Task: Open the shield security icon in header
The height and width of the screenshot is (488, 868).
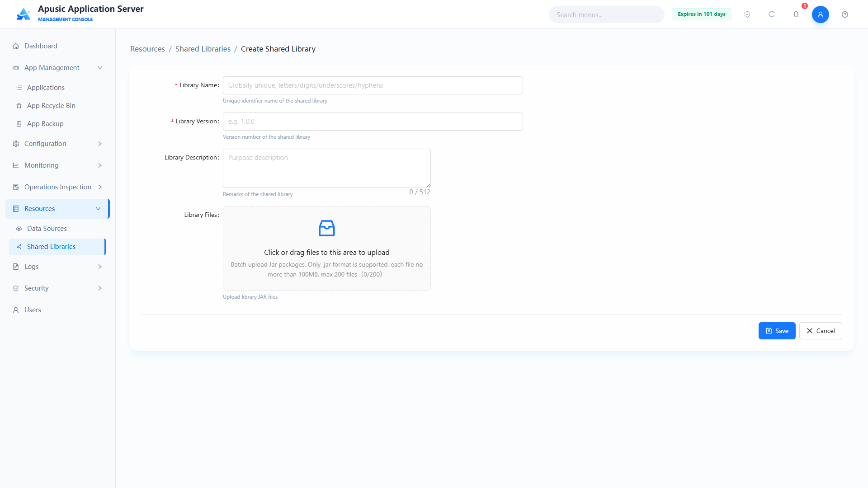Action: (x=747, y=14)
